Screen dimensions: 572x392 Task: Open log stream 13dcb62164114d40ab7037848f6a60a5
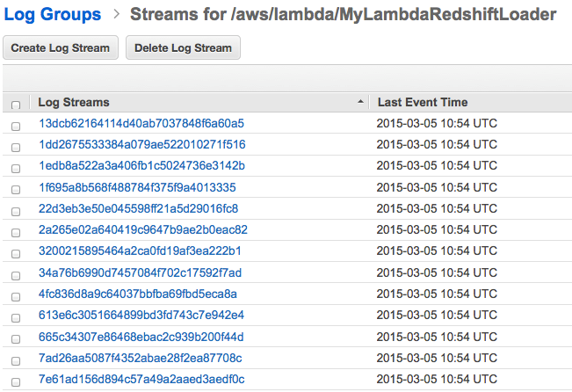click(141, 123)
